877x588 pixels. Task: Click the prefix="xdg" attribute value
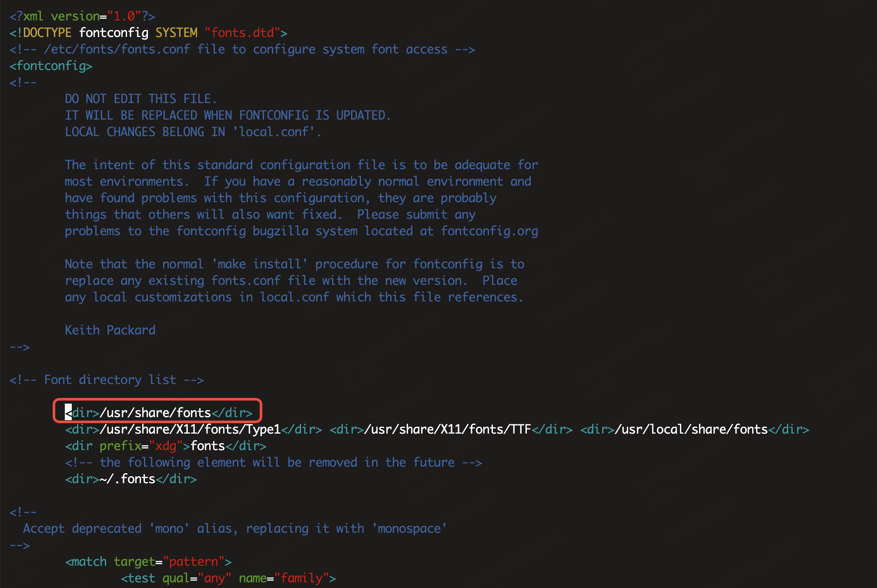[x=166, y=446]
